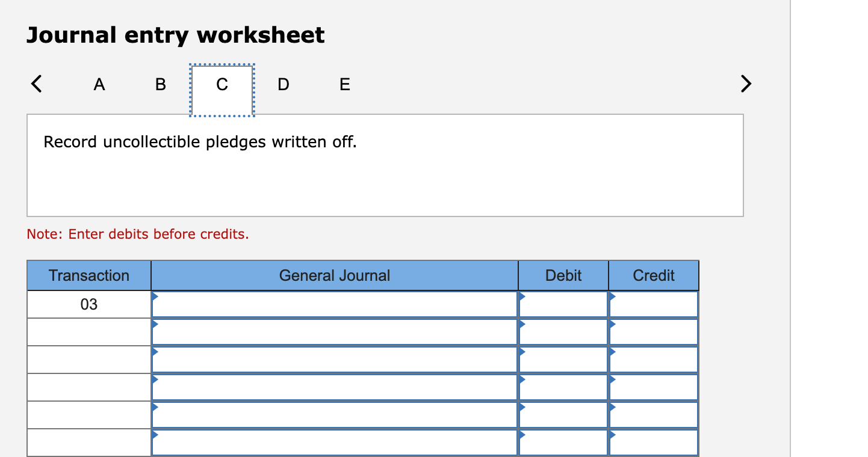Click the fifth row Credit cell
The height and width of the screenshot is (457, 868).
coord(654,415)
